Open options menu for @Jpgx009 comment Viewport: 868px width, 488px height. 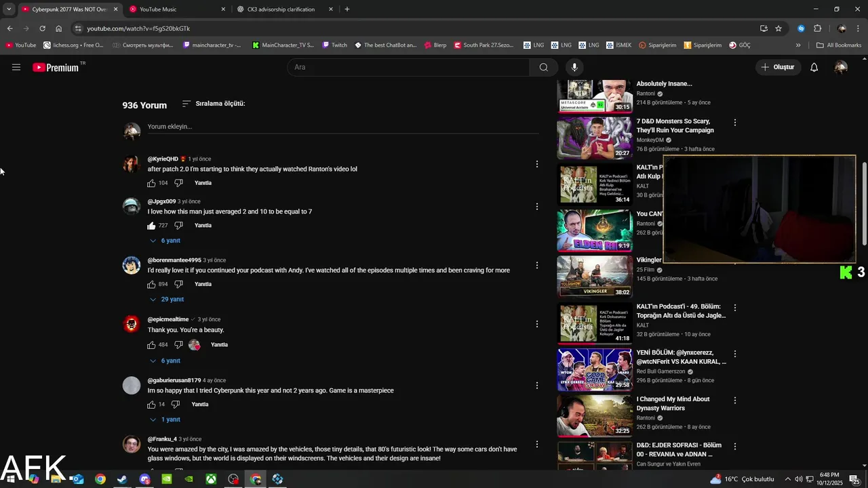tap(537, 207)
